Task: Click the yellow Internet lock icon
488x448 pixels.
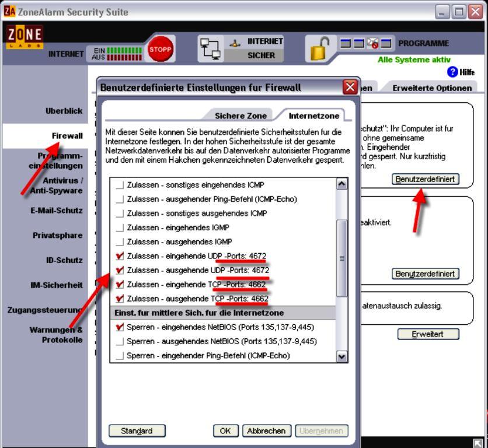Action: click(x=320, y=48)
